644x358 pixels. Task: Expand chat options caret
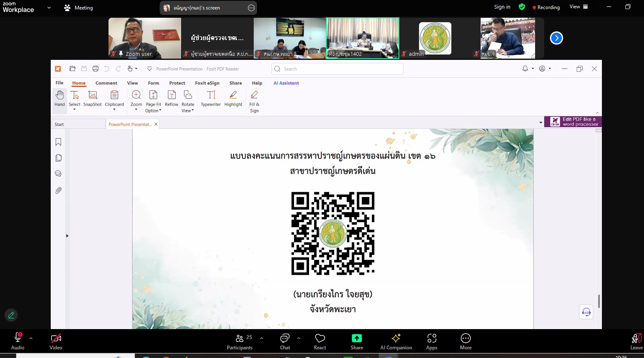(x=299, y=338)
